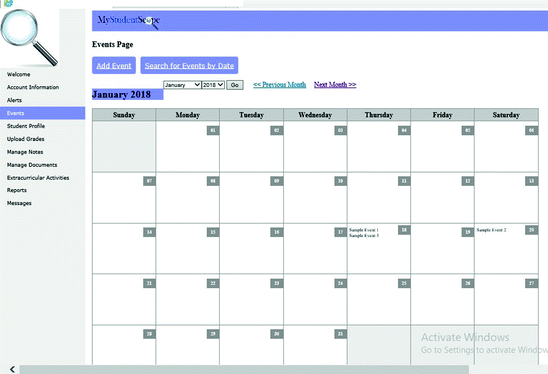Click the magnifying glass logo image
Screen dimensions: 548x374
point(29,38)
